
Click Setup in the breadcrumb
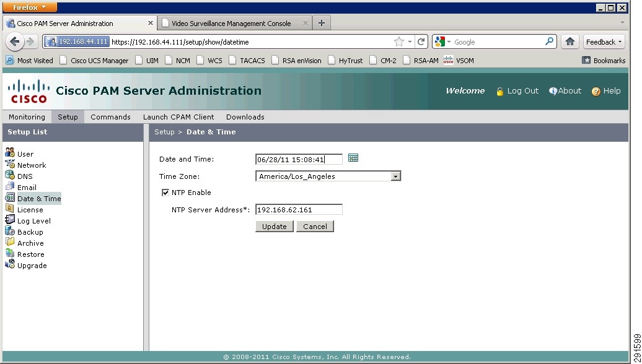click(164, 132)
